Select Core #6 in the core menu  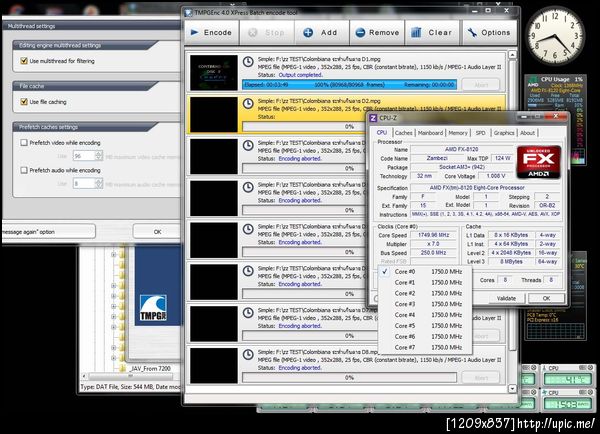[425, 336]
